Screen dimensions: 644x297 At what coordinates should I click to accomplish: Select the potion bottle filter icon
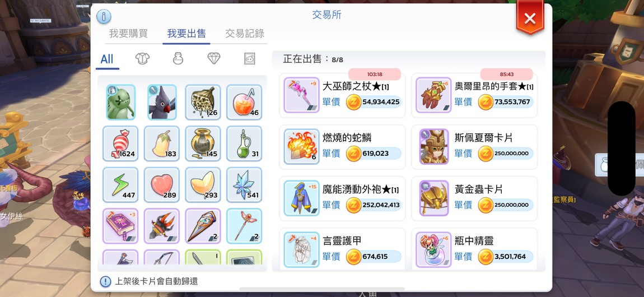(178, 59)
